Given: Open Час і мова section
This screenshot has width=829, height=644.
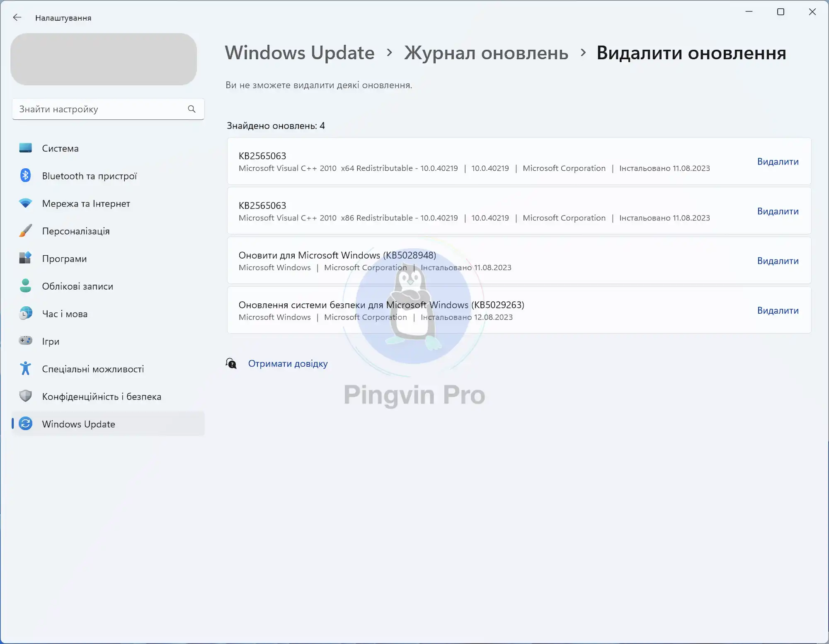Looking at the screenshot, I should click(x=108, y=314).
